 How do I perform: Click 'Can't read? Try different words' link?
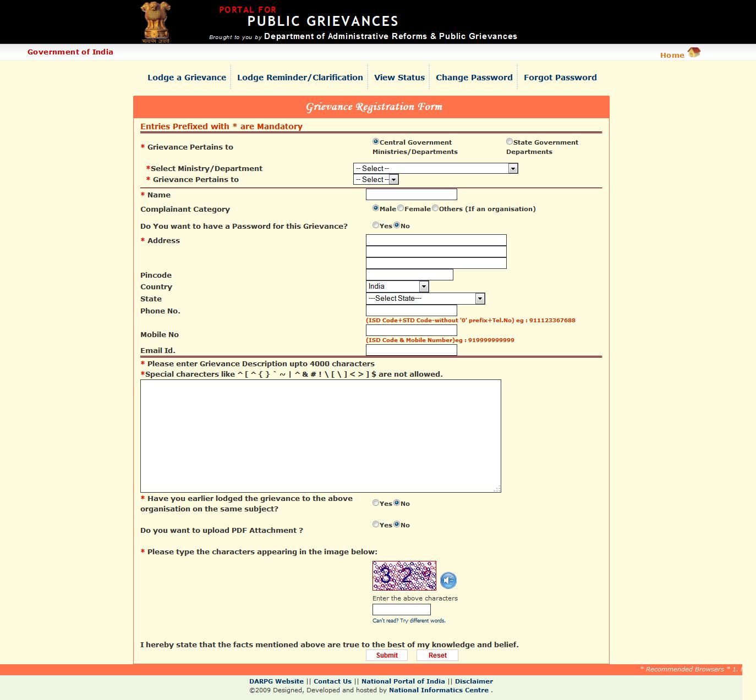[x=409, y=621]
